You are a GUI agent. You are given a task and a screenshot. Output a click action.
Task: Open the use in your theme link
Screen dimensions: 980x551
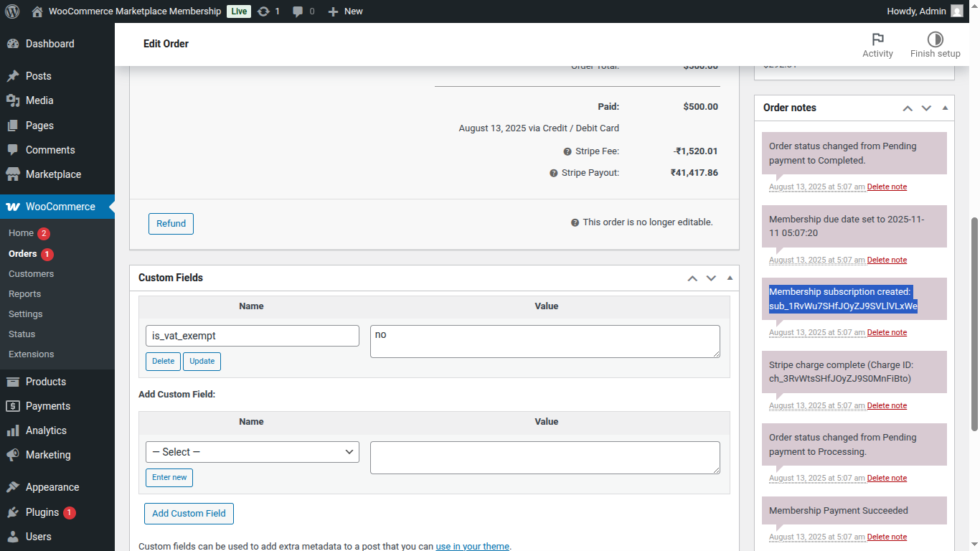click(472, 546)
